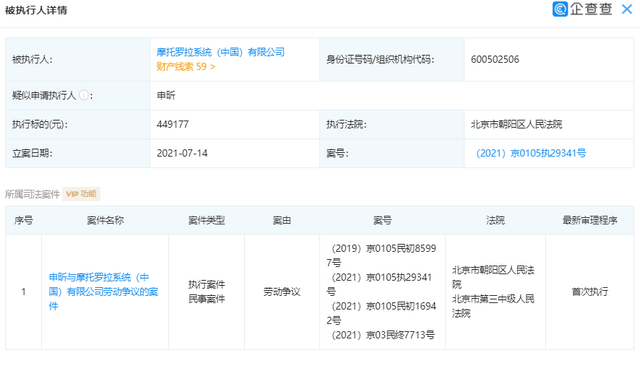
Task: Select the organization code 600502506
Action: [x=495, y=60]
